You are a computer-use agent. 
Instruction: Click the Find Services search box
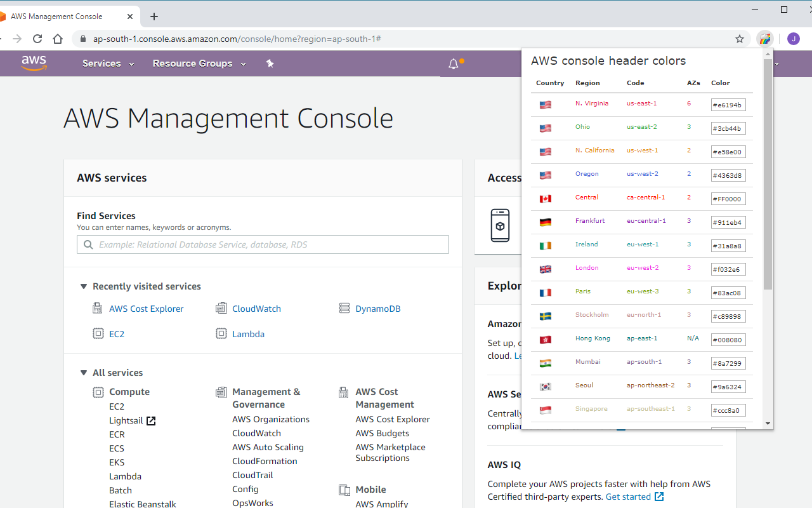click(x=263, y=244)
